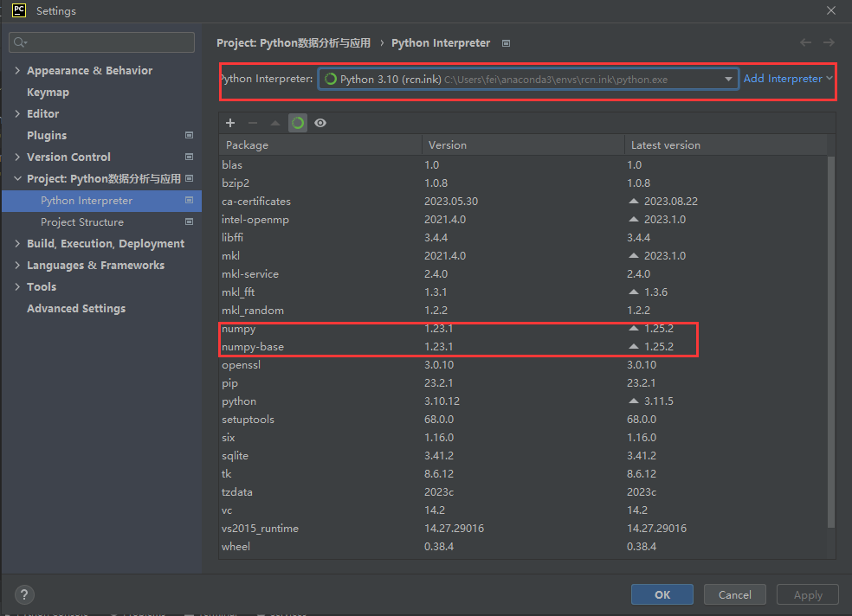Click the upgrade package arrow icon
The image size is (852, 616).
click(275, 123)
